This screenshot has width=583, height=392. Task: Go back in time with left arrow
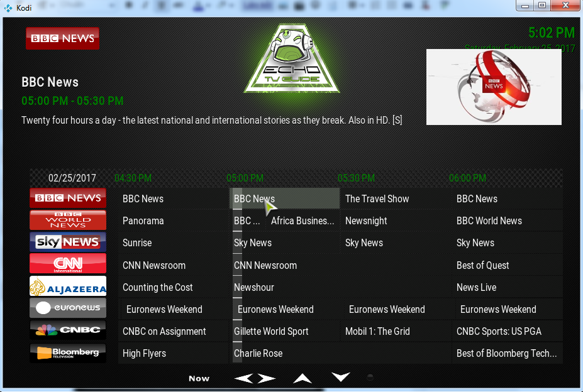point(244,378)
